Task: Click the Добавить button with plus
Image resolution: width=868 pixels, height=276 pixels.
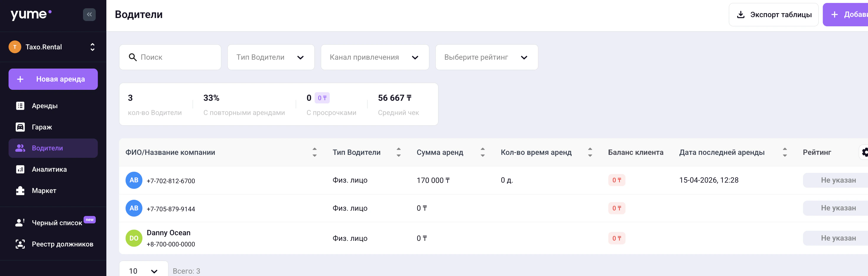Action: click(x=846, y=14)
